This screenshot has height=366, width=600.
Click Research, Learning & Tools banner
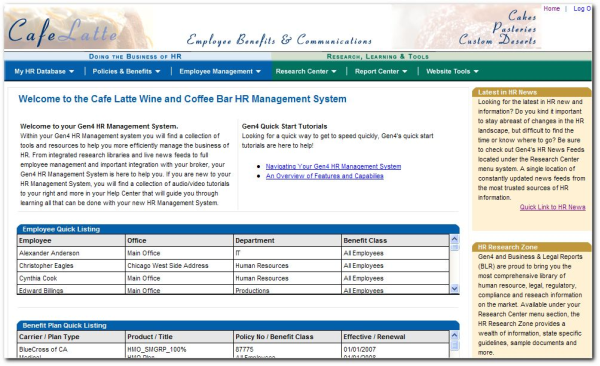378,57
